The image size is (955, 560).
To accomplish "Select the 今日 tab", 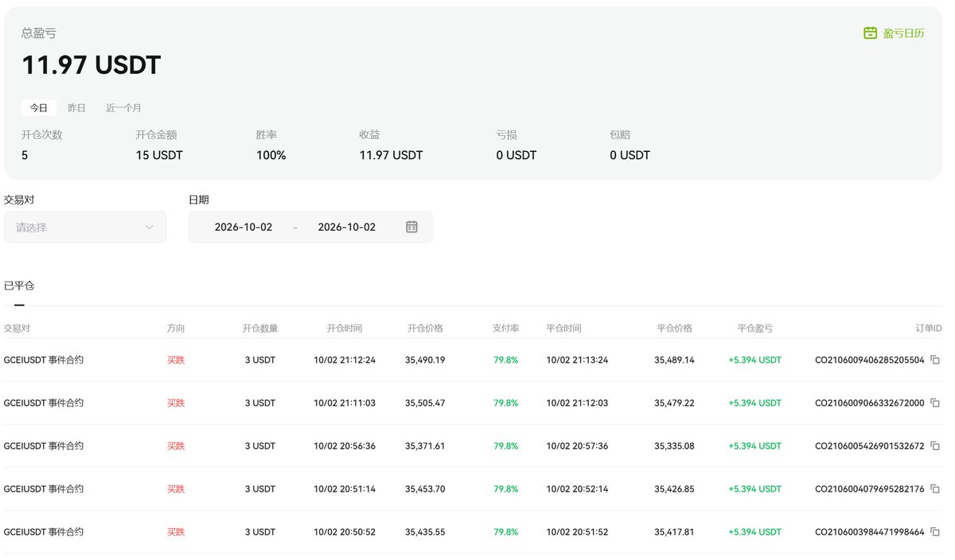I will (39, 107).
